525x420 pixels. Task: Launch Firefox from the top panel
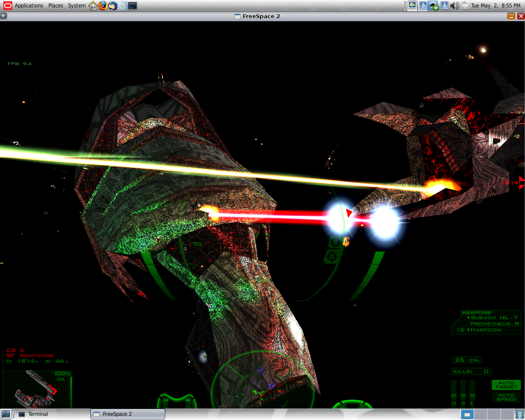tap(103, 5)
